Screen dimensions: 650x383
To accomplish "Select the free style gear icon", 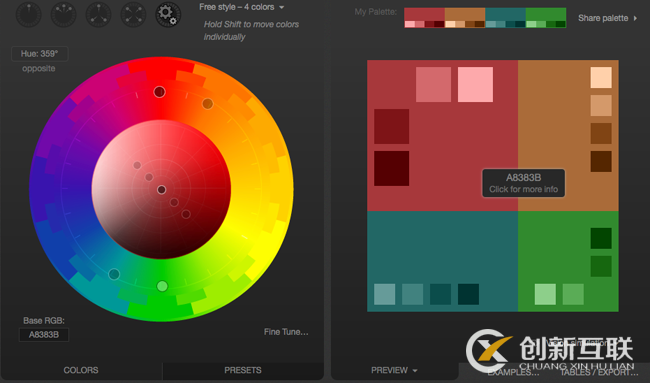I will tap(168, 14).
